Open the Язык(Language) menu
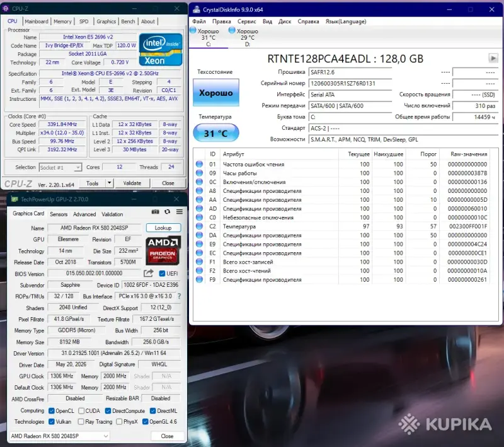The height and width of the screenshot is (447, 504). 345,21
